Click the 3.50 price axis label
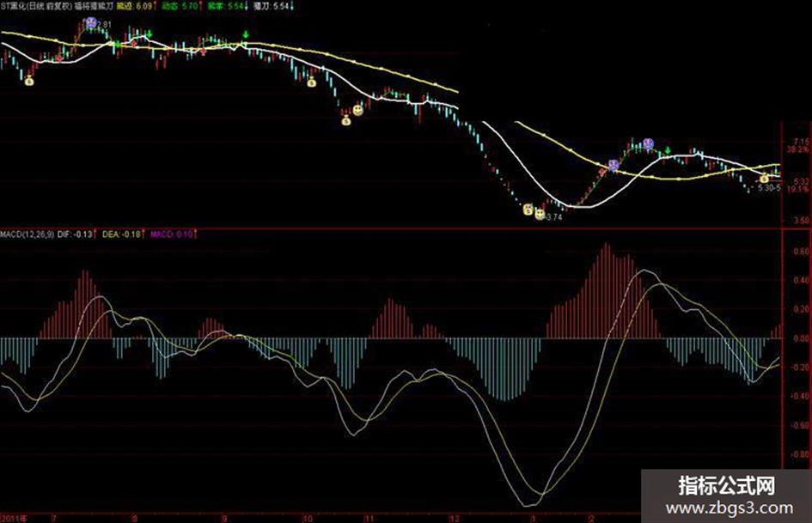 pyautogui.click(x=801, y=221)
